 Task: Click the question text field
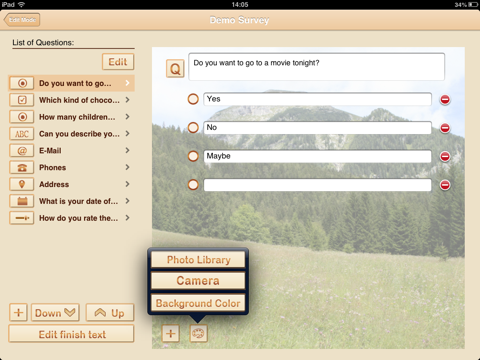(x=316, y=67)
